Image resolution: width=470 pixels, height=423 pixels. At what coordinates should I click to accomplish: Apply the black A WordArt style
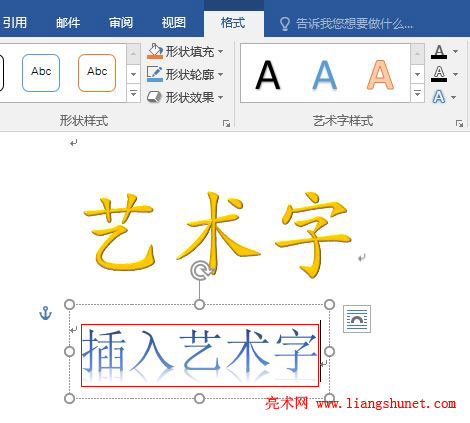click(x=268, y=75)
